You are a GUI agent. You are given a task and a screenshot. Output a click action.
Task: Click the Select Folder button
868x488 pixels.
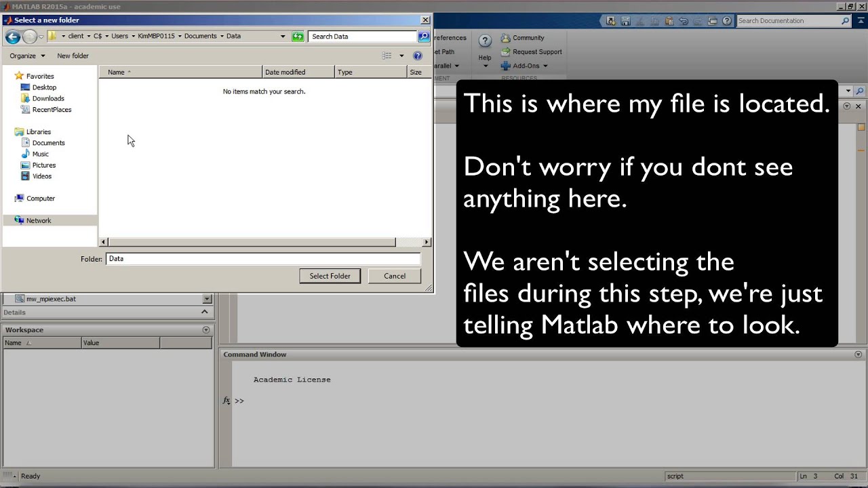(x=330, y=276)
